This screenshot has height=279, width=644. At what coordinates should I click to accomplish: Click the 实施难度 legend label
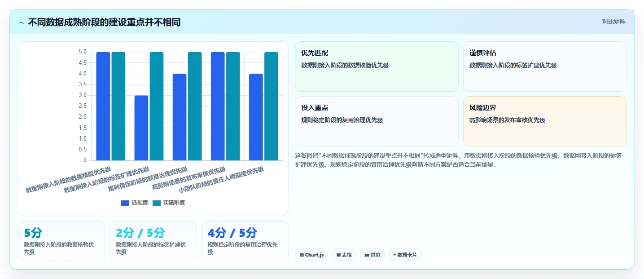click(174, 203)
